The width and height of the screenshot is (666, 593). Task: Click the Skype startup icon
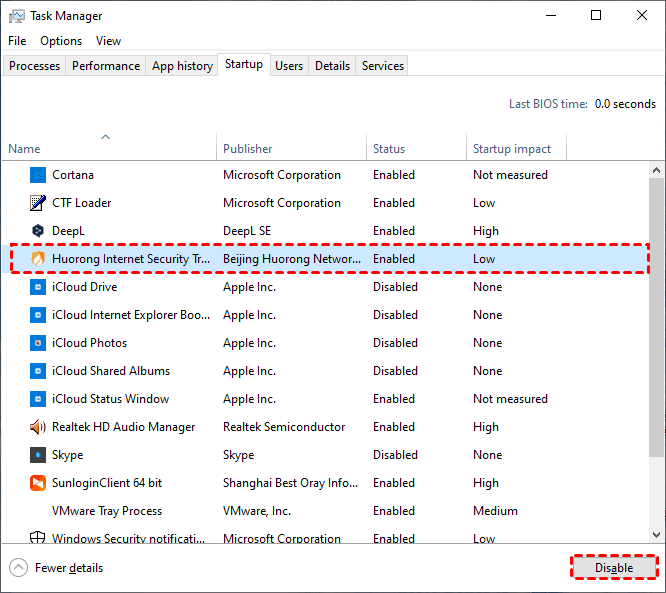tap(38, 455)
